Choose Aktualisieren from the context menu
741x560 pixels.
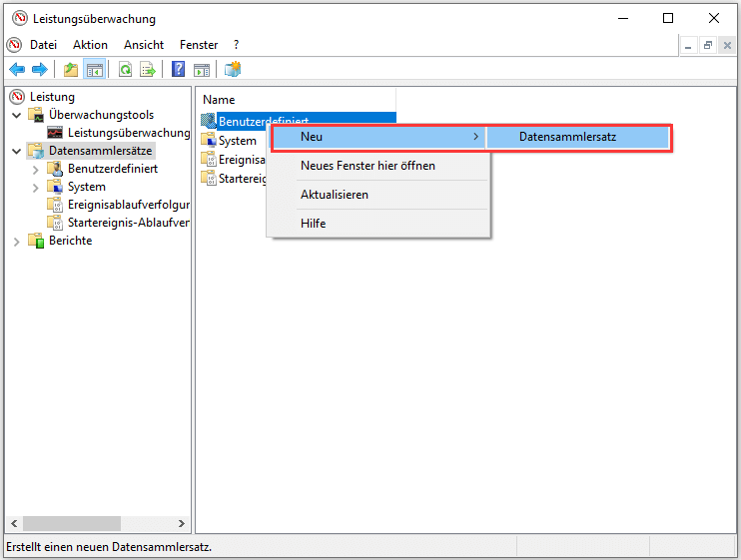[335, 195]
